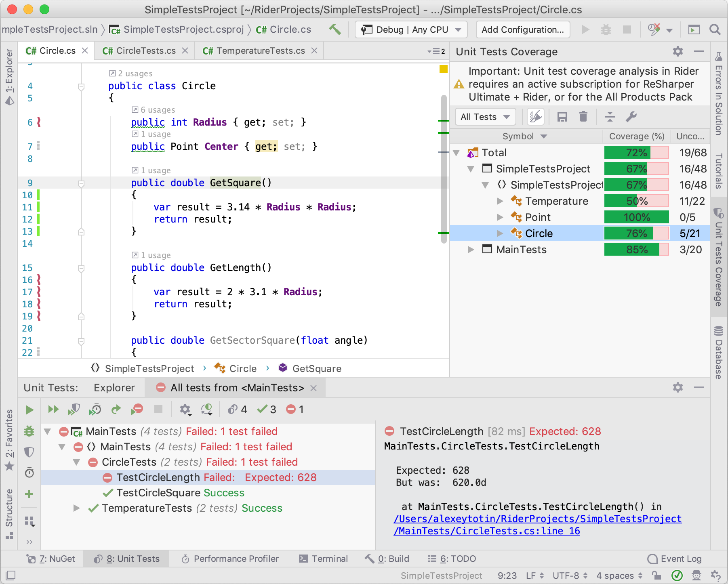
Task: Expand the TemperatureTests test node
Action: point(76,508)
